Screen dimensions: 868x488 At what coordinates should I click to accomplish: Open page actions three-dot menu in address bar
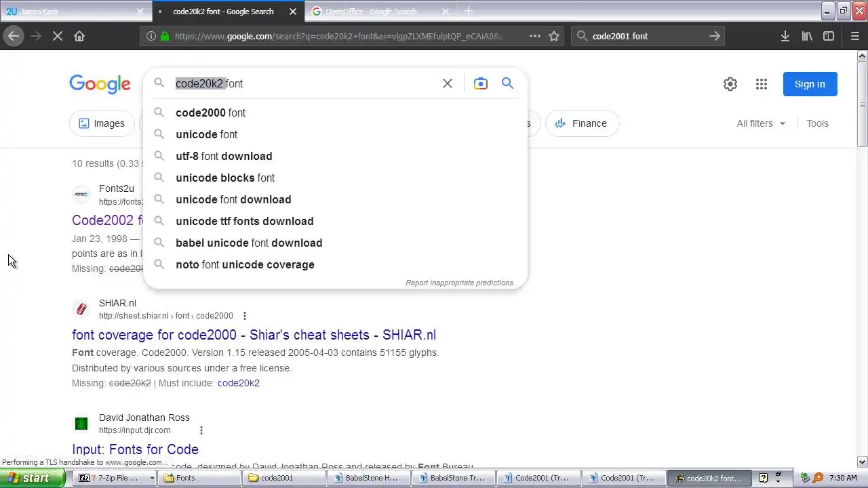534,36
